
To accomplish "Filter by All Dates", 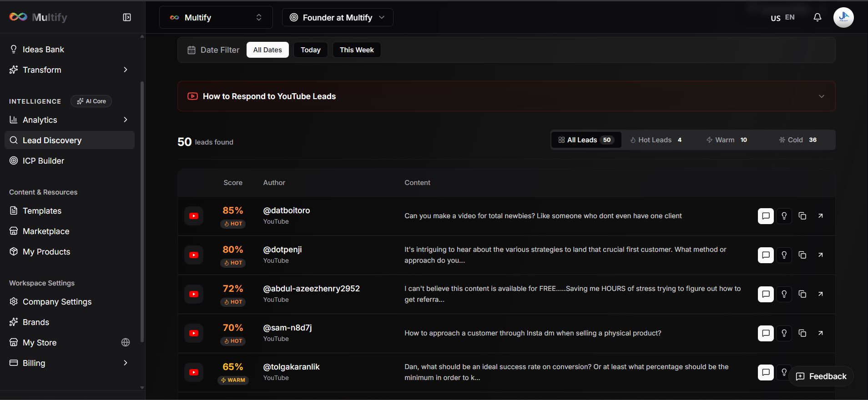I will [x=267, y=50].
